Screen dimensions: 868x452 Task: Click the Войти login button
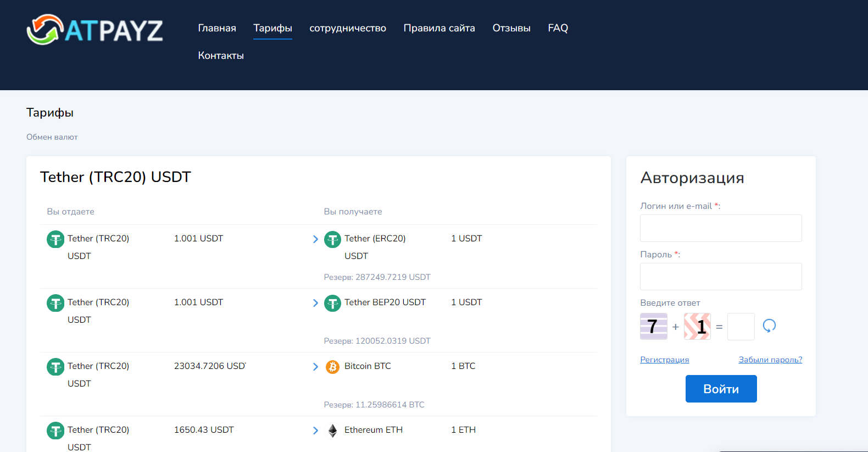721,389
